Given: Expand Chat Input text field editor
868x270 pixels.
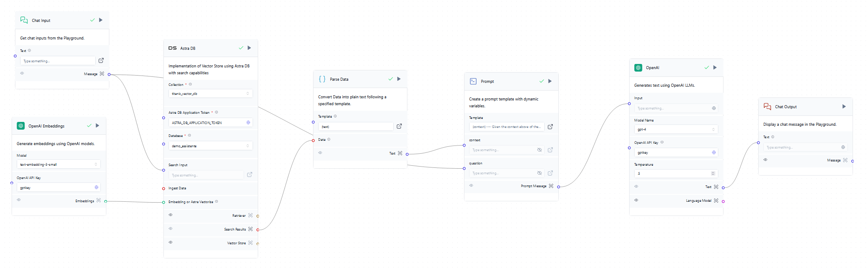Looking at the screenshot, I should point(101,61).
